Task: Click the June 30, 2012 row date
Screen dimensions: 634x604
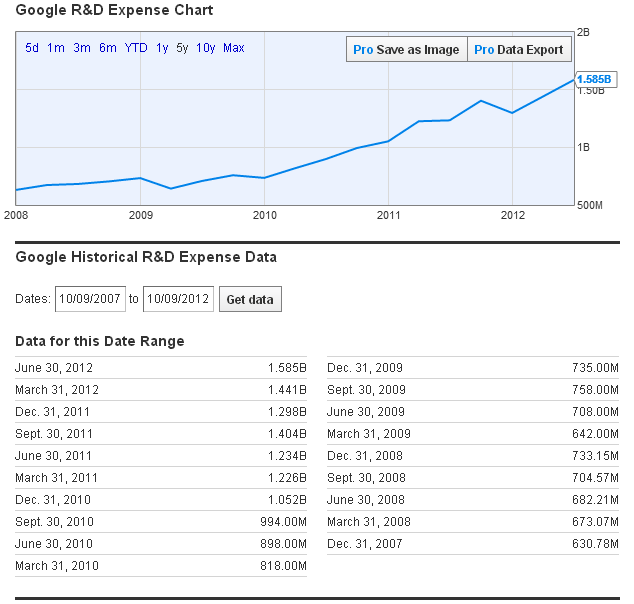Action: pyautogui.click(x=54, y=368)
